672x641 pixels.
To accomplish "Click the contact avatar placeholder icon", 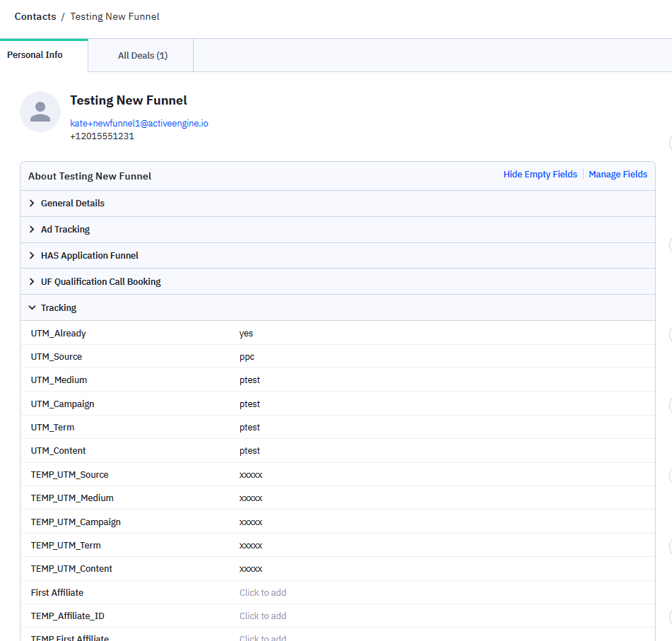I will pos(40,111).
